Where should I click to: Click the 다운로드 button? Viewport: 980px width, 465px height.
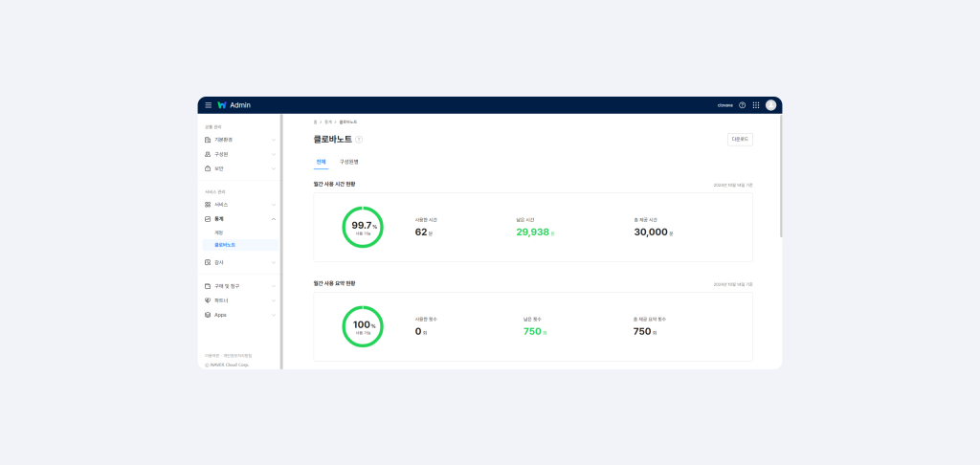click(x=740, y=139)
